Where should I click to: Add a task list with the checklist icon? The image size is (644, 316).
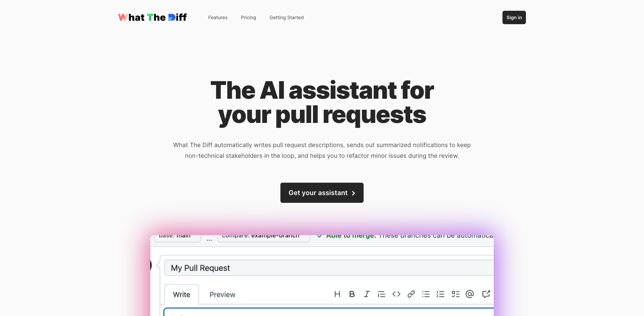coord(455,294)
